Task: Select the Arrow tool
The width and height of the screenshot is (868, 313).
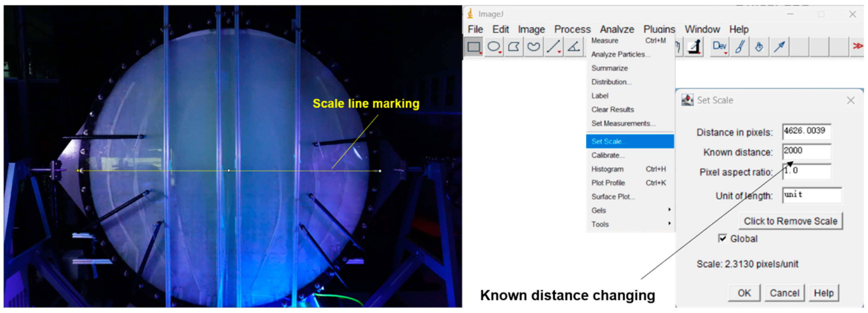Action: (x=779, y=47)
